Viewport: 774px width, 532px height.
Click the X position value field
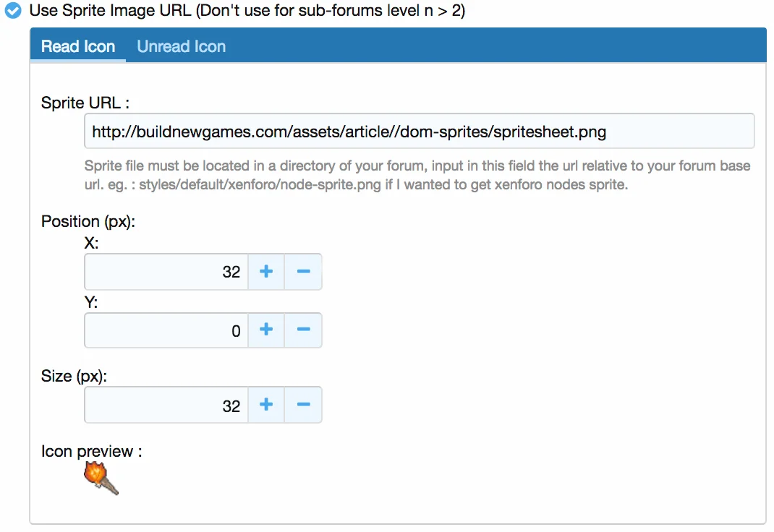point(166,272)
